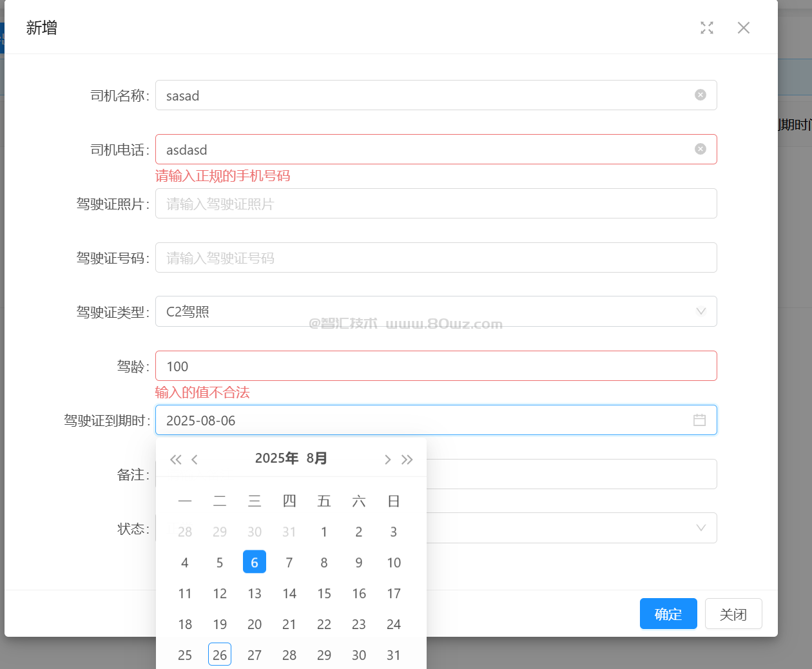This screenshot has width=812, height=669.
Task: Select greyed July 29 in first row
Action: click(x=220, y=532)
